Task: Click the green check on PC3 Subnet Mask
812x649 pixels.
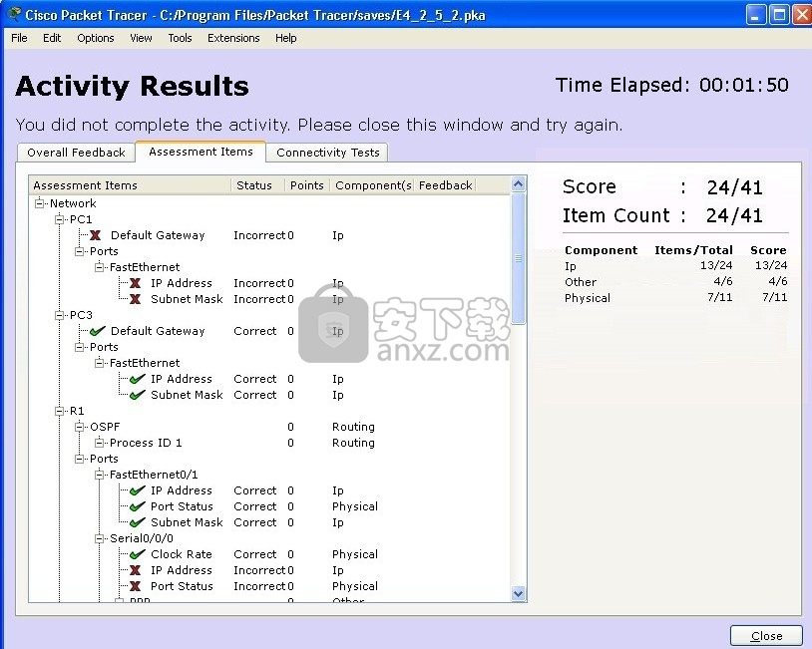Action: [137, 395]
